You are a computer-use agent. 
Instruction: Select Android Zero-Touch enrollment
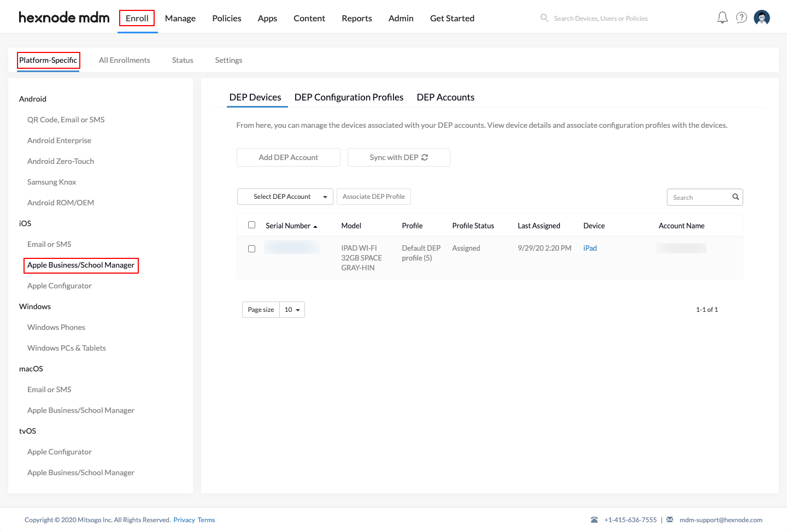click(61, 161)
